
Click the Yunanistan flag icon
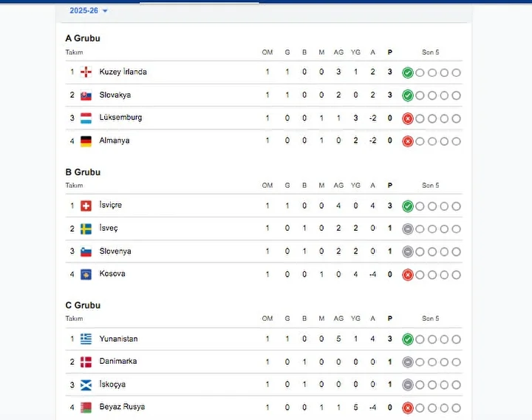(x=86, y=339)
